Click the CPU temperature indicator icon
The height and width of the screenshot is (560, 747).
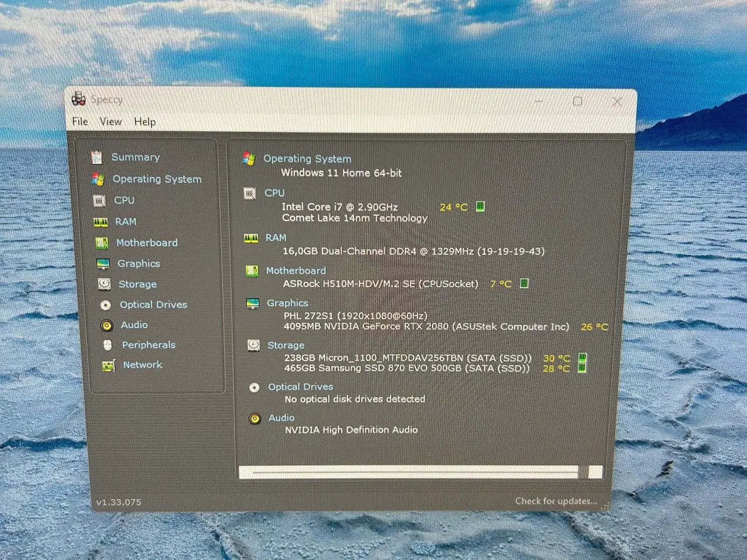pos(480,206)
